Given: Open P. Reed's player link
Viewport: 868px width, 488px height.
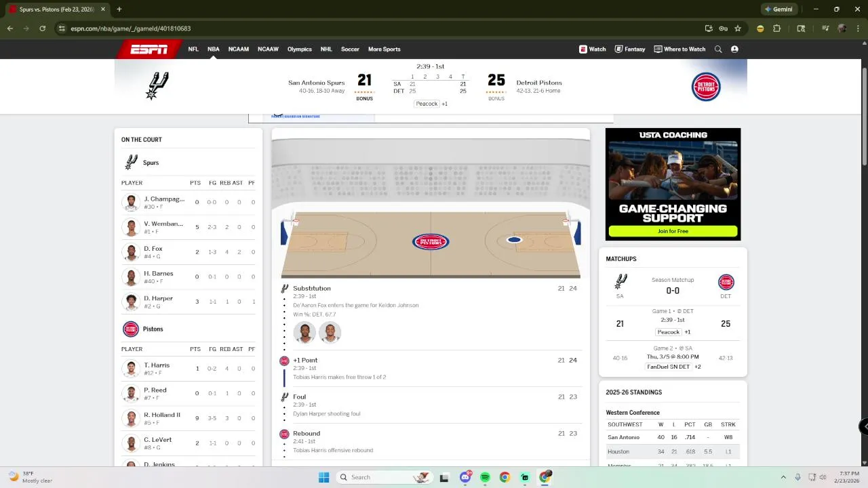Looking at the screenshot, I should (x=155, y=390).
